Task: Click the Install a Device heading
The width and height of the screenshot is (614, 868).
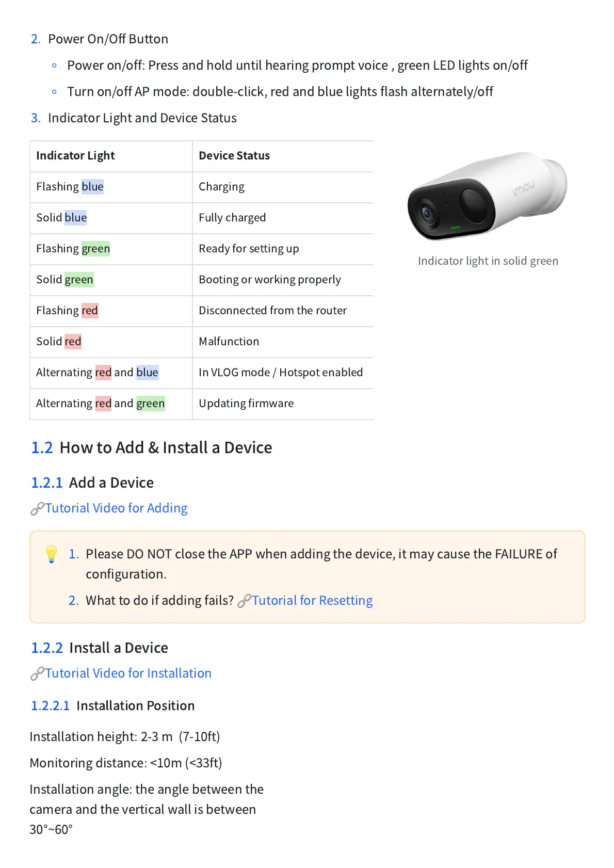Action: (119, 648)
